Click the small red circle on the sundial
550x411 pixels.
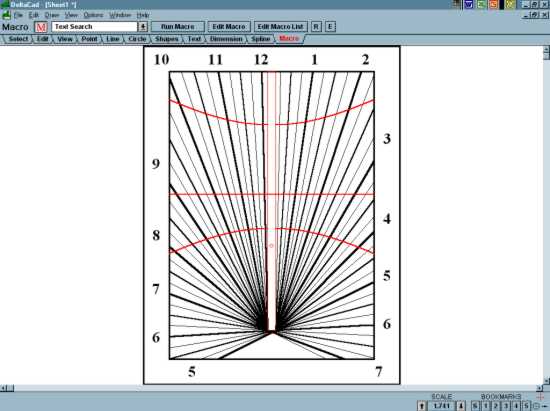point(271,246)
